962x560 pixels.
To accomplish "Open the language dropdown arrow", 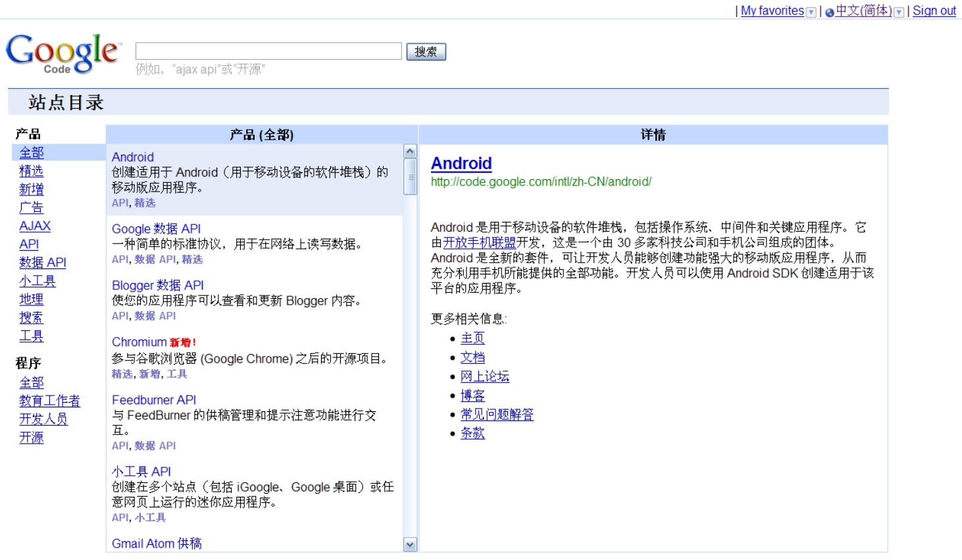I will pos(899,12).
